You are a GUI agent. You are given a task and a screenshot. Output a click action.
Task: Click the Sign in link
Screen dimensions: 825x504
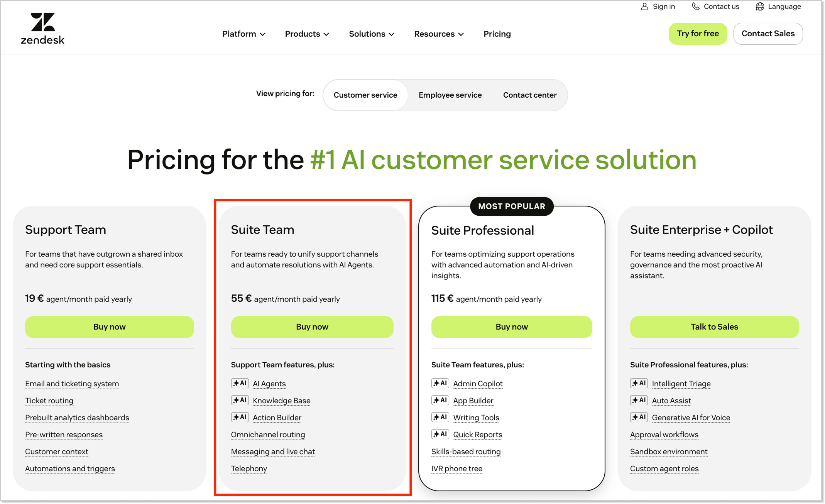click(664, 7)
